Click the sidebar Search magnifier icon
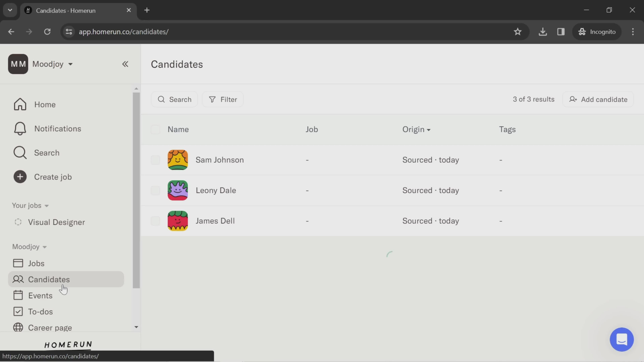Viewport: 644px width, 362px height. pos(20,153)
